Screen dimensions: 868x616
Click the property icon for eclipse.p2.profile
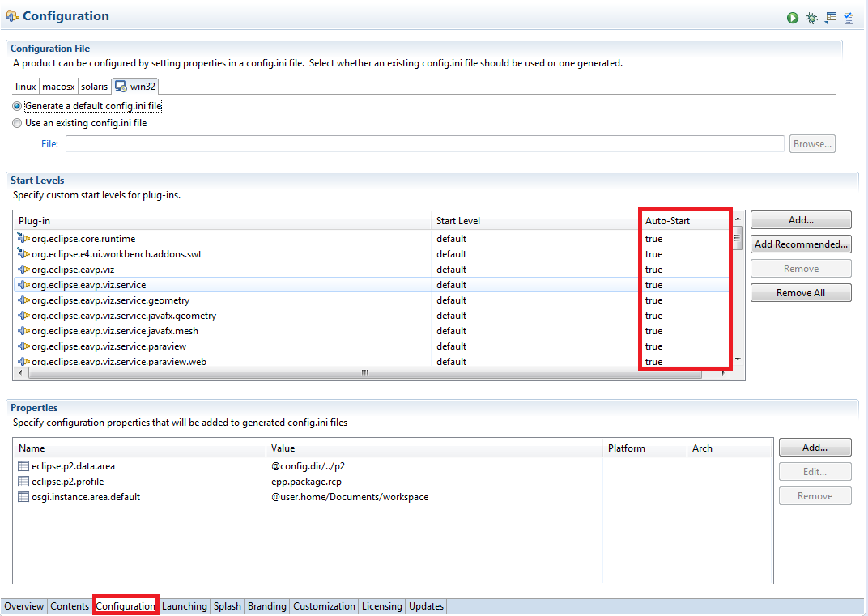[x=23, y=482]
